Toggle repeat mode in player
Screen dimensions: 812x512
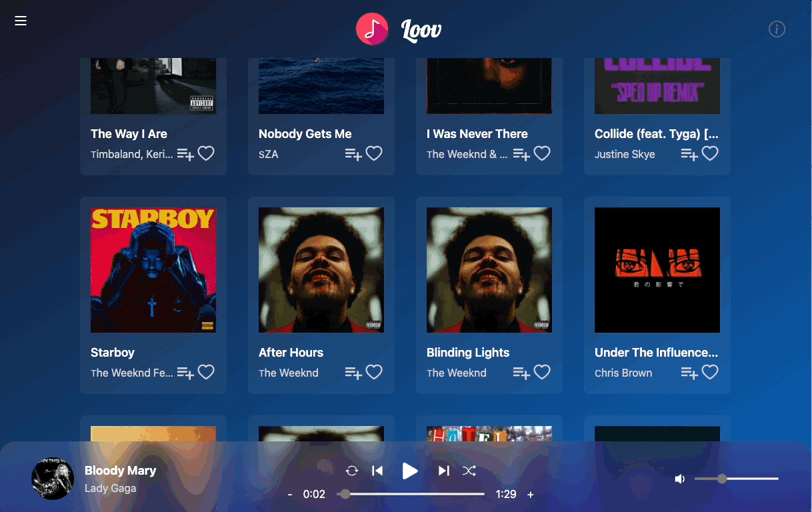(352, 471)
